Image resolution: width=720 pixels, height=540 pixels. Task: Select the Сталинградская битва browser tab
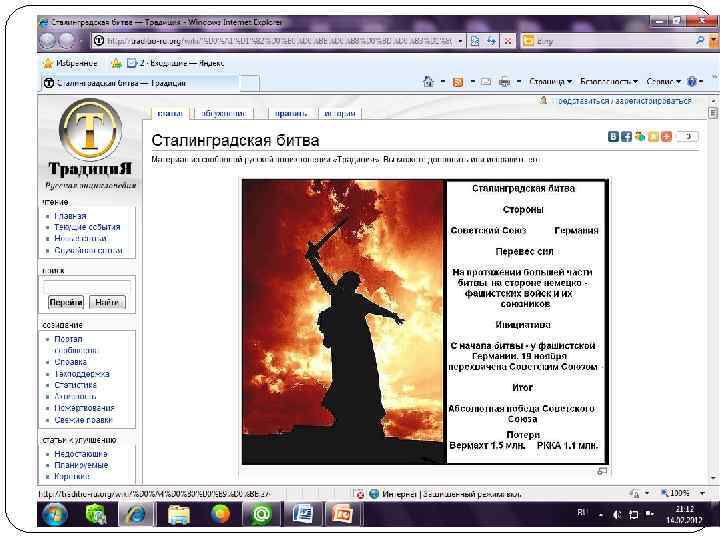140,83
